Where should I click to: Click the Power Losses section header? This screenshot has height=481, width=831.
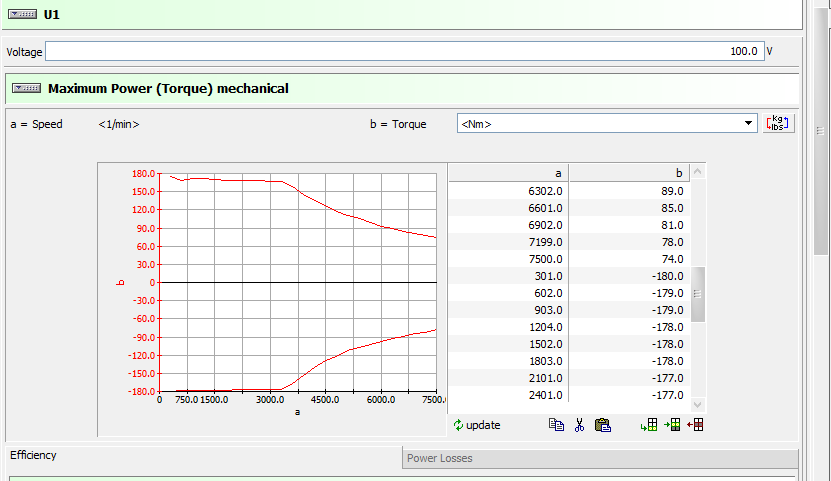click(x=600, y=458)
